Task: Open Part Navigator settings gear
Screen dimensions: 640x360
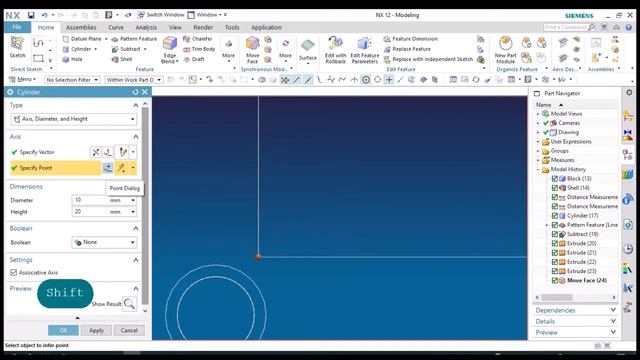Action: (x=629, y=93)
